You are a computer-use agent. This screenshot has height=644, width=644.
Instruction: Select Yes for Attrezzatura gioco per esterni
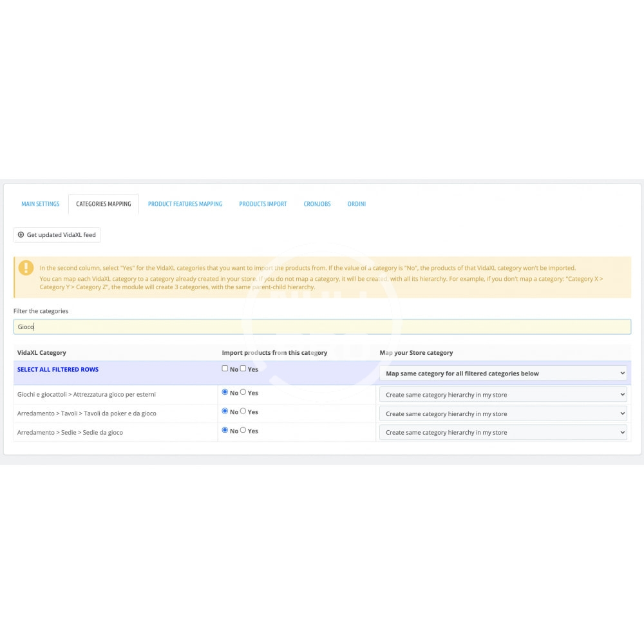tap(243, 392)
